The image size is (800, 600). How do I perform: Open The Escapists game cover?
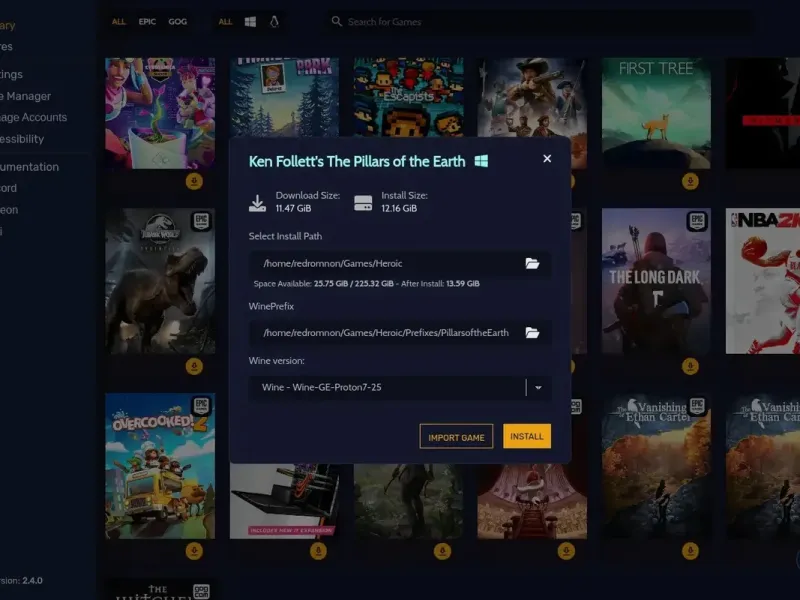click(x=409, y=97)
